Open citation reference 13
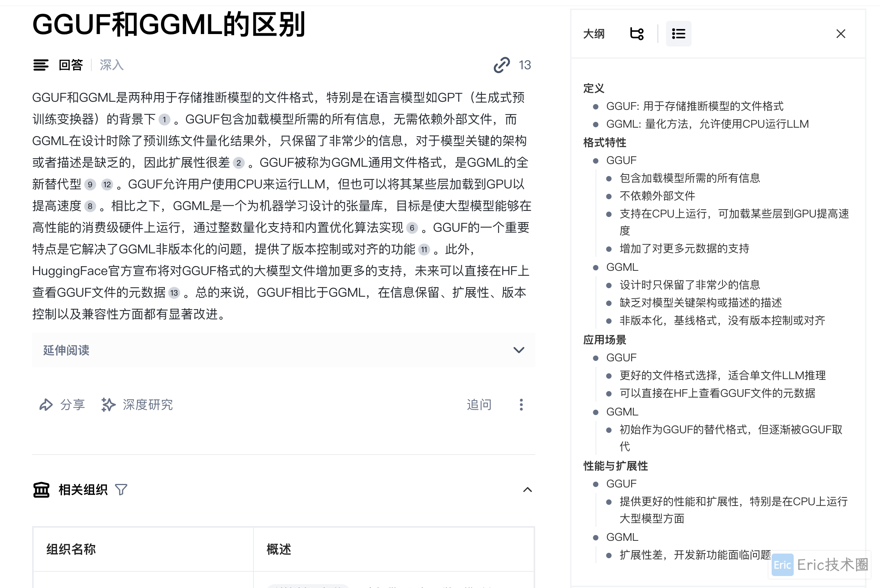The height and width of the screenshot is (588, 880). [x=174, y=293]
